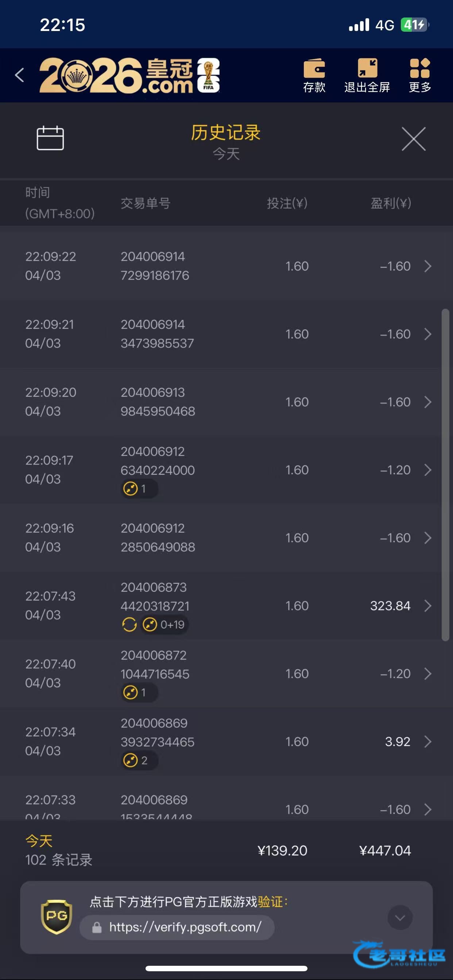This screenshot has height=980, width=453.
Task: Tap the back arrow in header
Action: point(20,75)
